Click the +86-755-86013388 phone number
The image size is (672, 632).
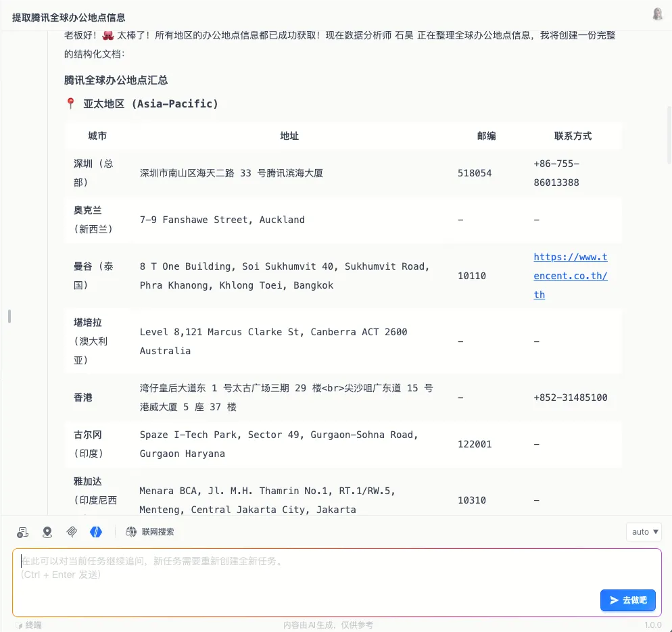click(x=556, y=173)
